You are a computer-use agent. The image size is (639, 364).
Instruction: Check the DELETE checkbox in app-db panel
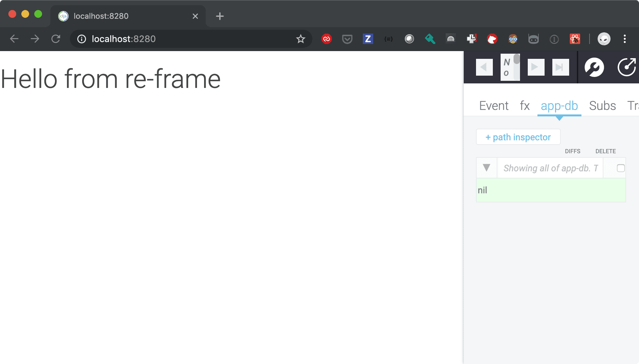[621, 168]
